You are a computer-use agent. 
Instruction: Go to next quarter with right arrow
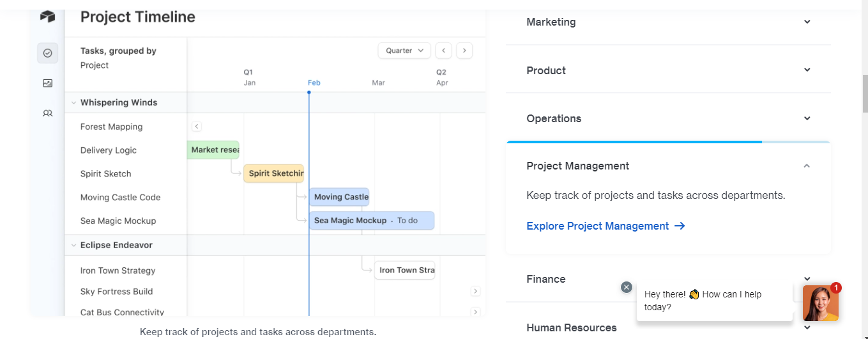tap(464, 51)
